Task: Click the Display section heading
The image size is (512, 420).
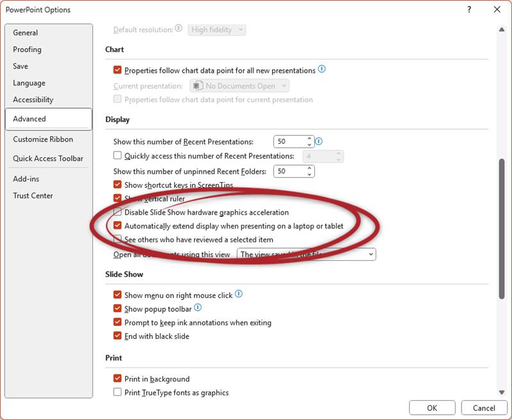Action: (118, 120)
